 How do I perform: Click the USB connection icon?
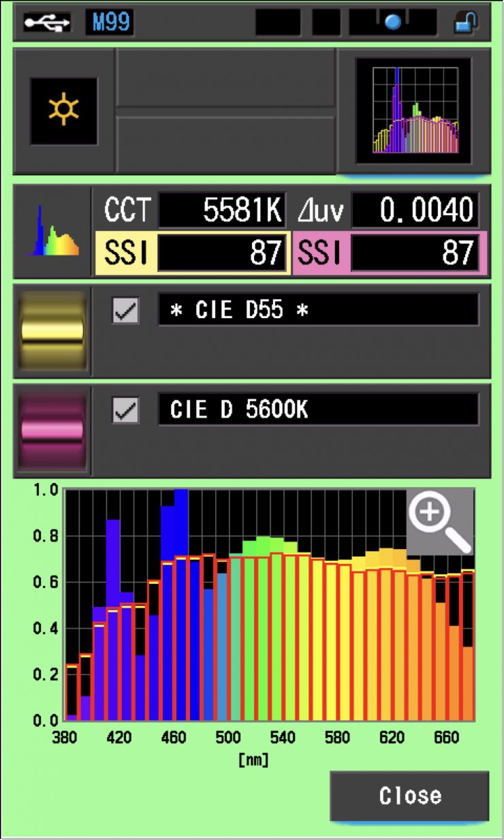[x=47, y=22]
